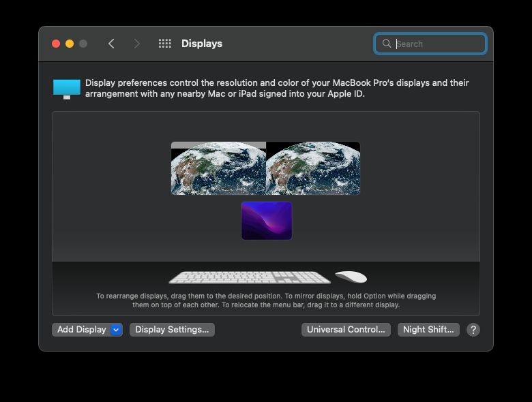Click the blue monitor icon

tap(67, 89)
